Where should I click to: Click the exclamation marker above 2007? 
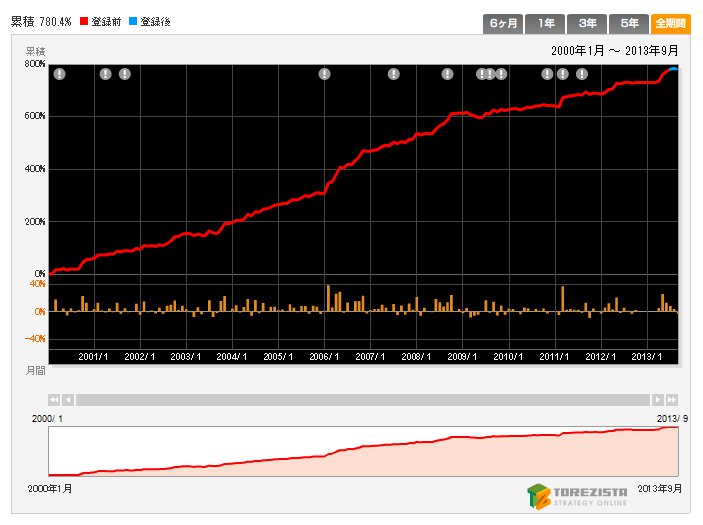[394, 74]
